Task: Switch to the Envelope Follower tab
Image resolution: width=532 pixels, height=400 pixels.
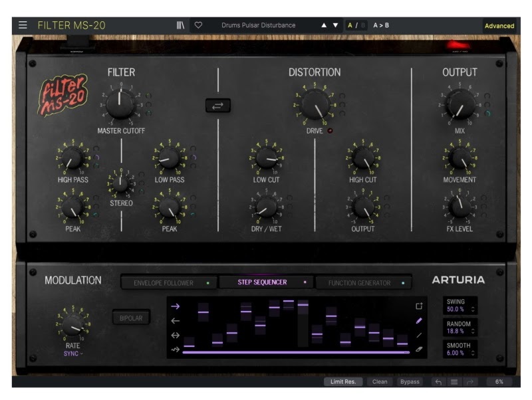Action: (169, 282)
